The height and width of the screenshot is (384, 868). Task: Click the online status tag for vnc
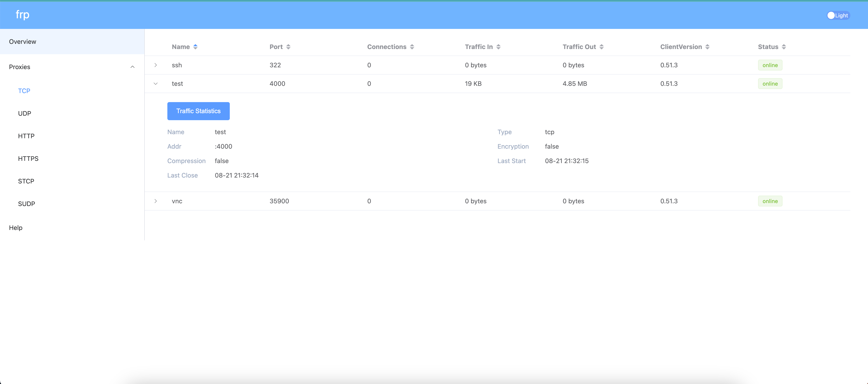(770, 201)
